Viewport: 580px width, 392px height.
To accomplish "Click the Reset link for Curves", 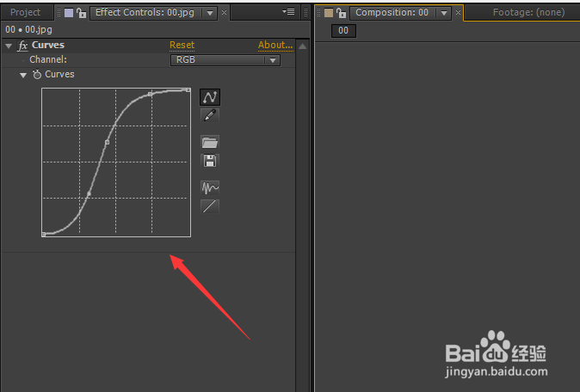I will coord(182,45).
